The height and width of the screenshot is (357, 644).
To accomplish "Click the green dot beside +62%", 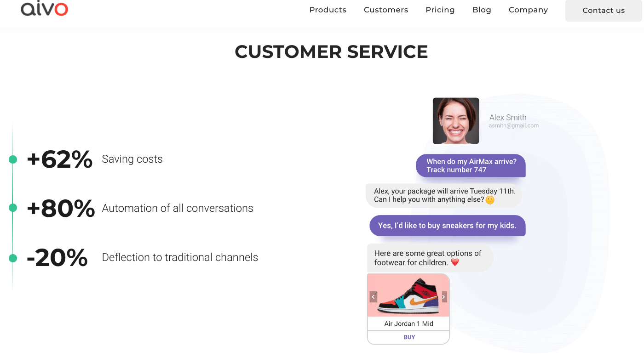I will point(13,159).
